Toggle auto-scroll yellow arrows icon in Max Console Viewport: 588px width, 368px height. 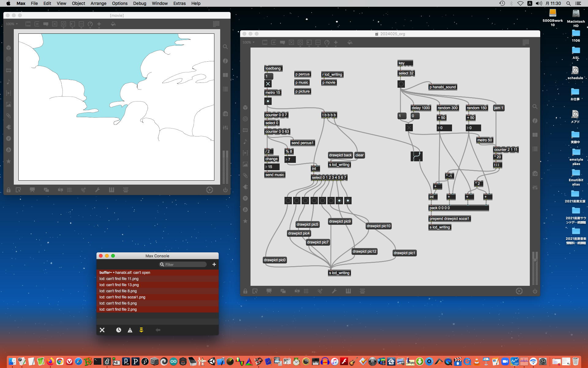[x=141, y=330]
